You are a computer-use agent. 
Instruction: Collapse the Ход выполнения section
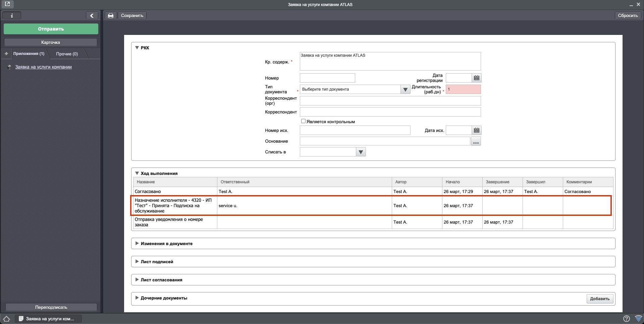point(137,173)
